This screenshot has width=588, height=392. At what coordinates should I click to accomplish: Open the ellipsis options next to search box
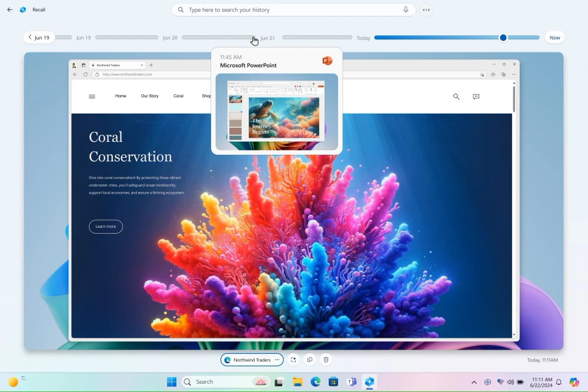[x=426, y=10]
